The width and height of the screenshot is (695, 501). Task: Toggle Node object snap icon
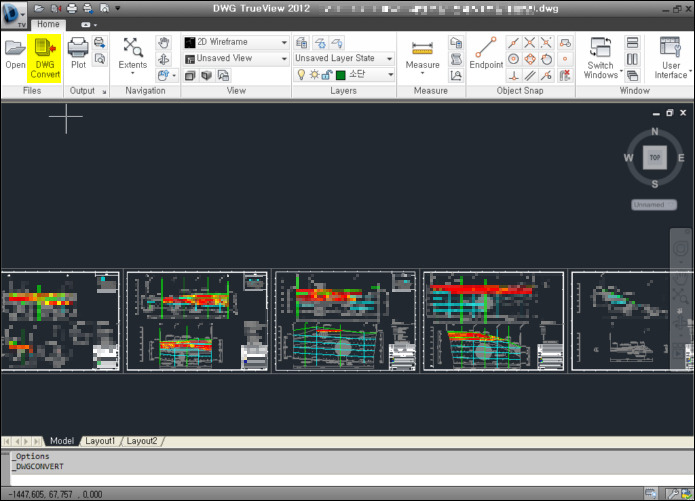[565, 59]
